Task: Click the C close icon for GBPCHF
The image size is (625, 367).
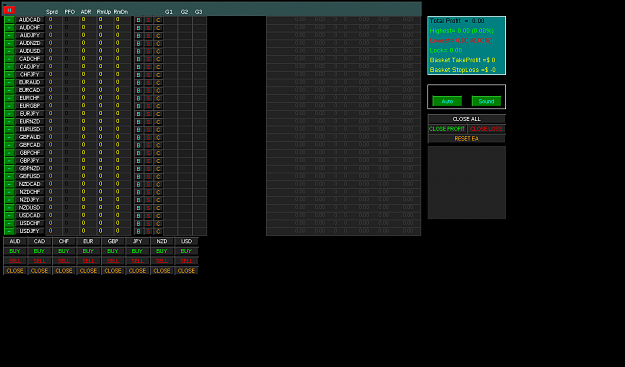Action: 158,153
